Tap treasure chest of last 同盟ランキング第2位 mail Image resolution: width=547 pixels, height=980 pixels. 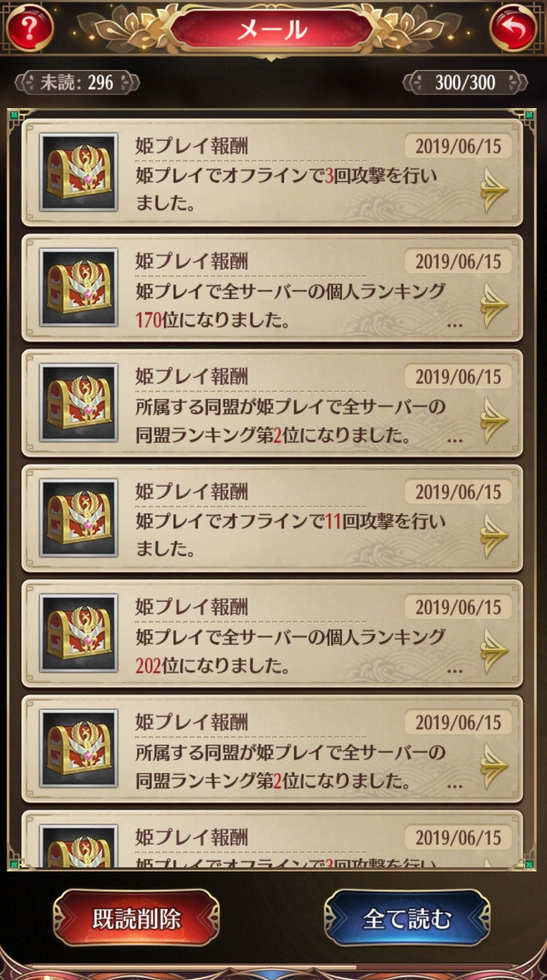tap(79, 749)
